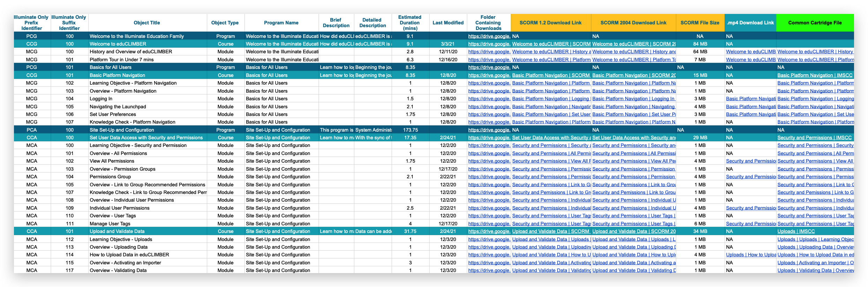Select the green 'Common Cartridge File' header
This screenshot has width=868, height=287.
(x=815, y=23)
